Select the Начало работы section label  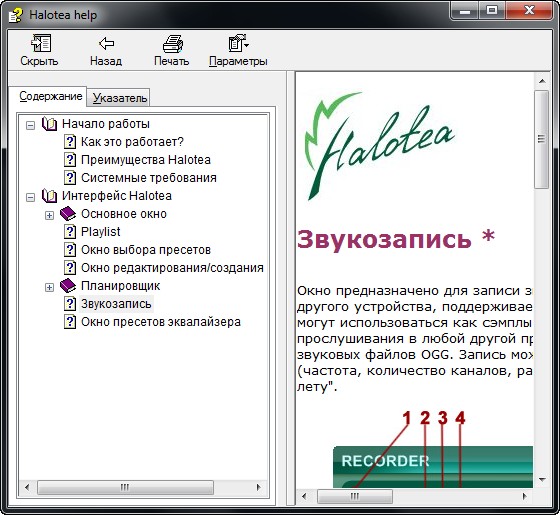coord(106,124)
